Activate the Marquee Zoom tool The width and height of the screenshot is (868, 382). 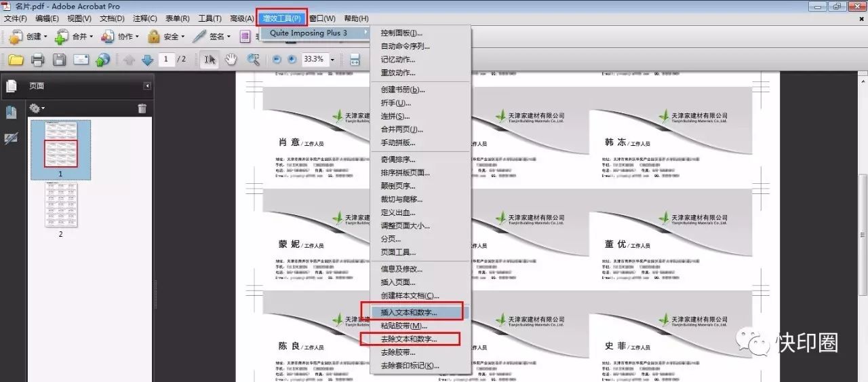point(254,60)
